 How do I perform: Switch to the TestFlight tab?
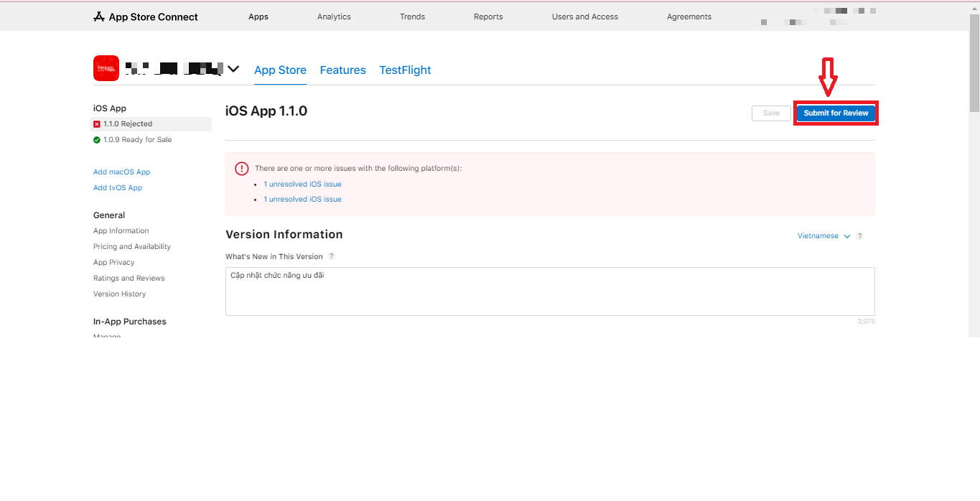(405, 70)
